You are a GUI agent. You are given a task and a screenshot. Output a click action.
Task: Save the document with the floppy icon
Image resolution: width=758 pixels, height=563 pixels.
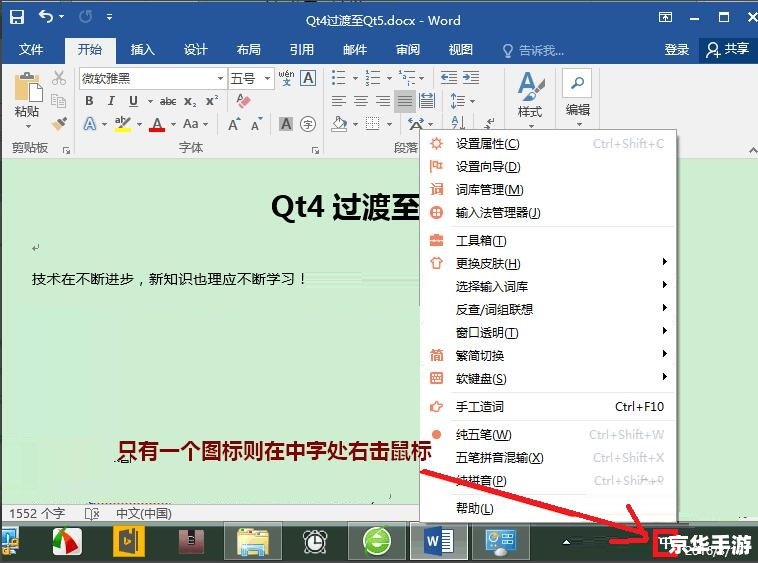tap(17, 17)
